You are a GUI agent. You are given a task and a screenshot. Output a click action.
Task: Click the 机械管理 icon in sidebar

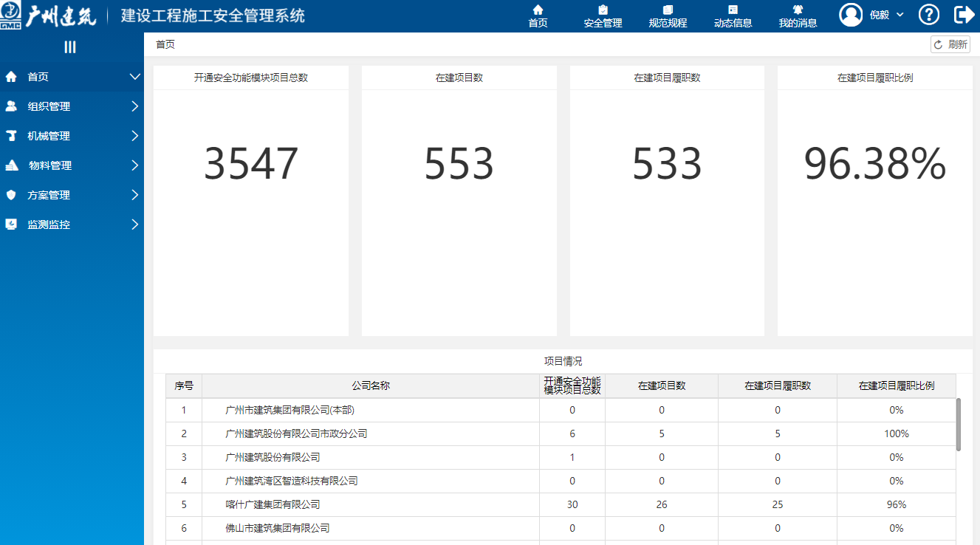(x=11, y=136)
